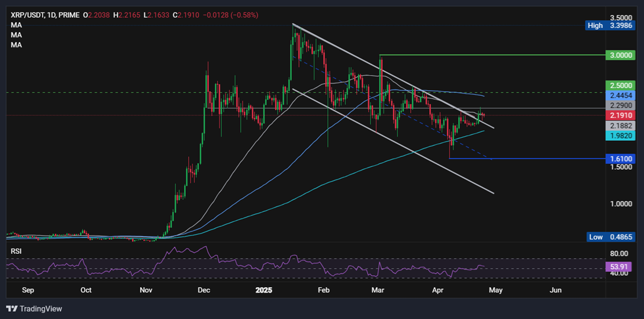
Task: Click the High 3.3986 price label
Action: click(x=611, y=25)
